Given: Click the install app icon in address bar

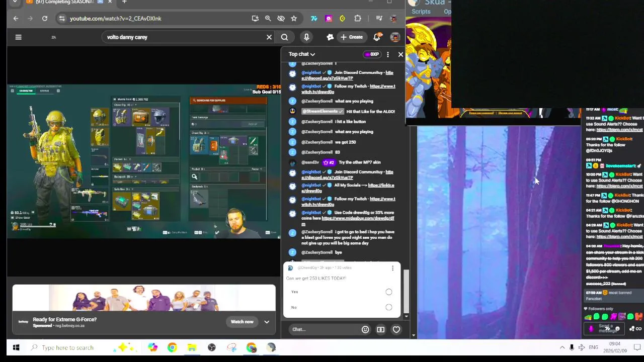Looking at the screenshot, I should pos(255,19).
